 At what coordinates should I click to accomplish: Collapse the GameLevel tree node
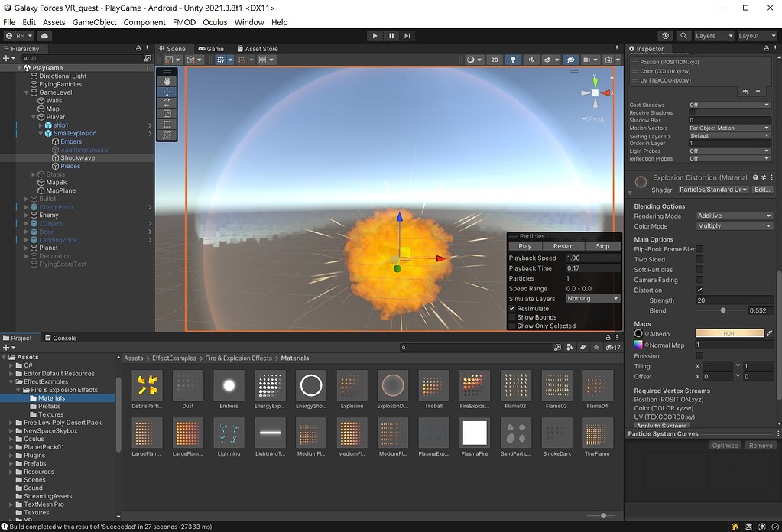[27, 92]
